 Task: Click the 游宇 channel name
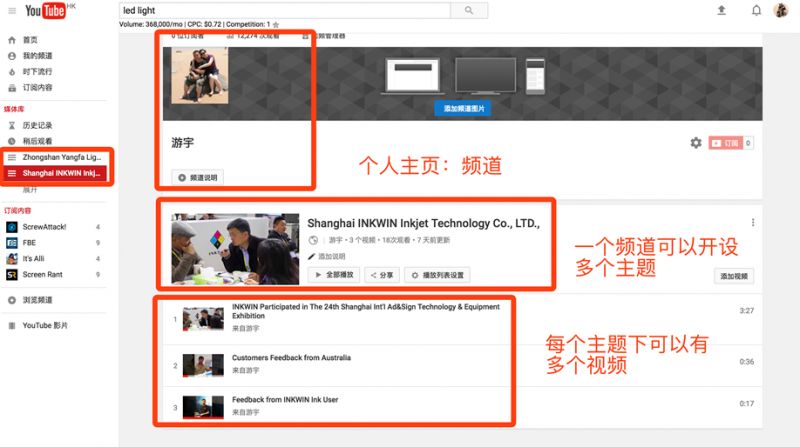pos(183,143)
